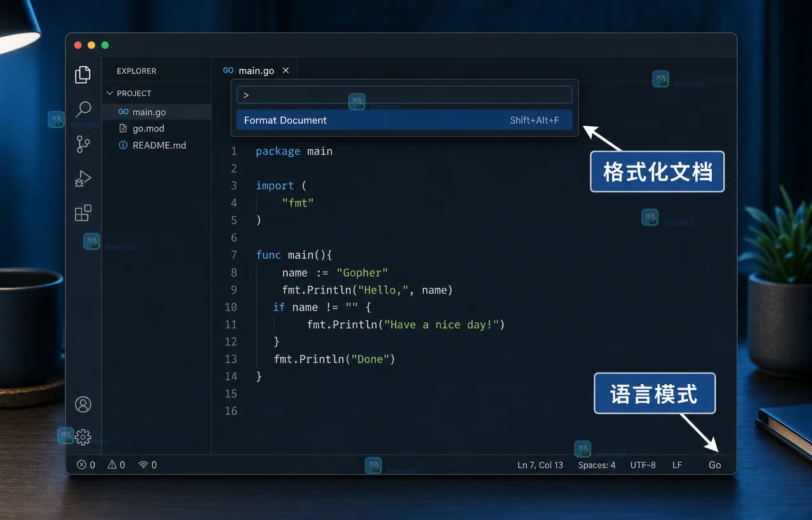Image resolution: width=812 pixels, height=520 pixels.
Task: Click the info icon beside README.md
Action: tap(123, 145)
